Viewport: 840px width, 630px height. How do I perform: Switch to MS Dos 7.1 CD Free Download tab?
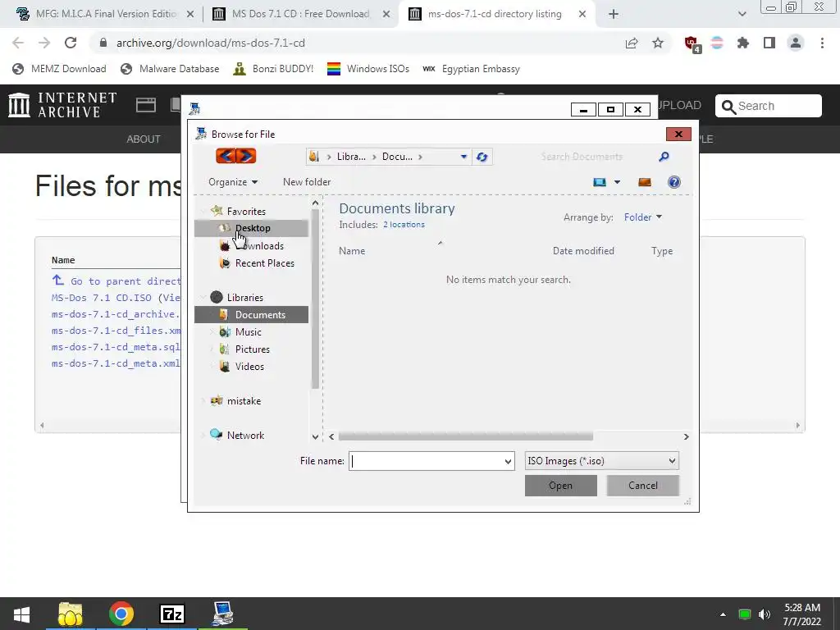click(300, 14)
